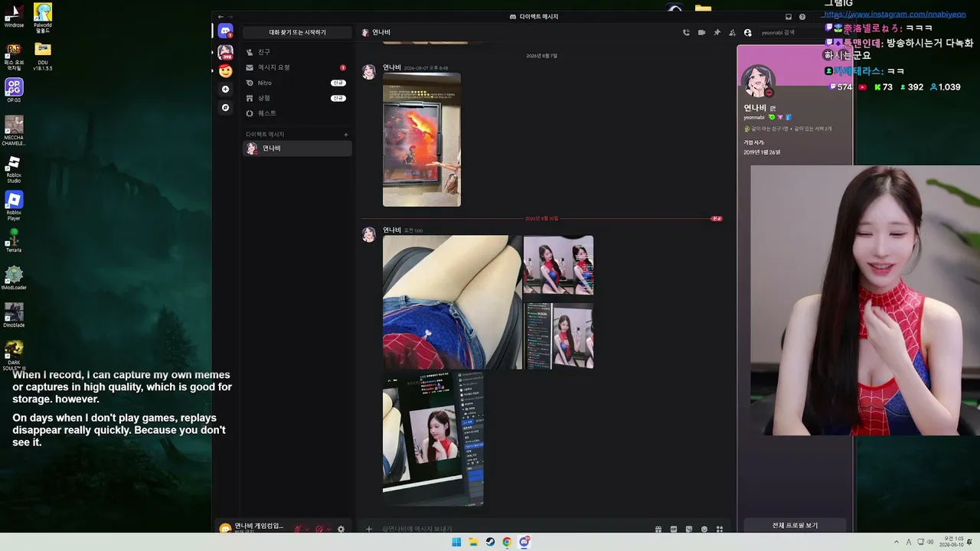Open the Windows Start menu
The width and height of the screenshot is (980, 551).
click(456, 542)
